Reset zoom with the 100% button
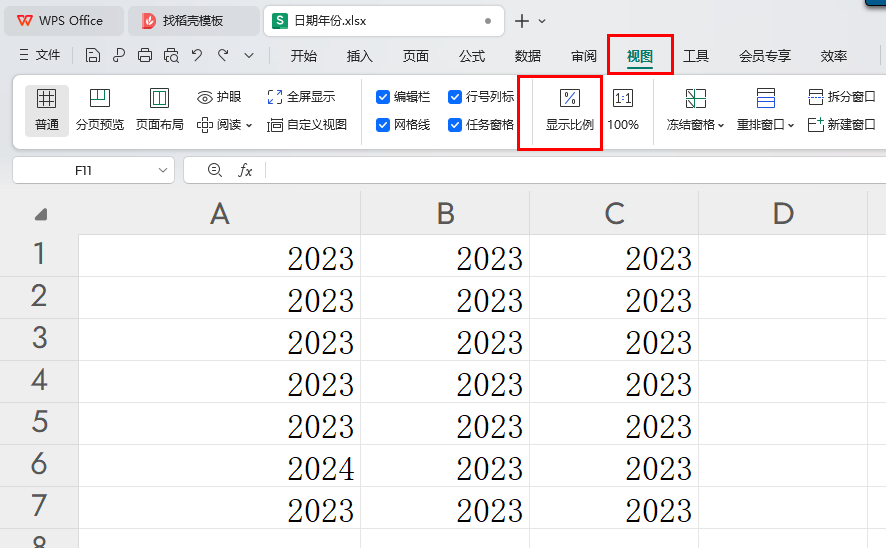 click(623, 110)
